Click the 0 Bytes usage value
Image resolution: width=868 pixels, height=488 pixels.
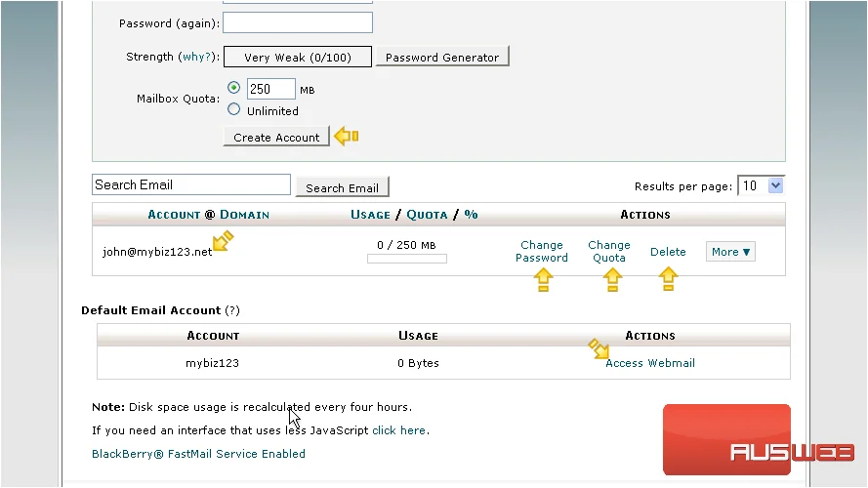pos(418,363)
